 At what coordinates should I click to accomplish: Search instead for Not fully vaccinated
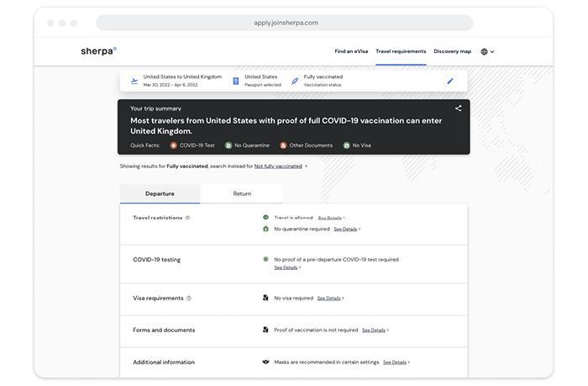(x=278, y=166)
